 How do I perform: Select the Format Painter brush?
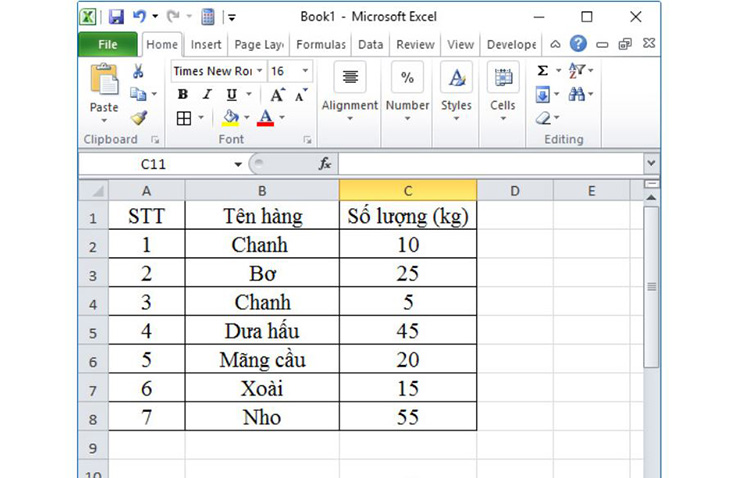point(139,117)
